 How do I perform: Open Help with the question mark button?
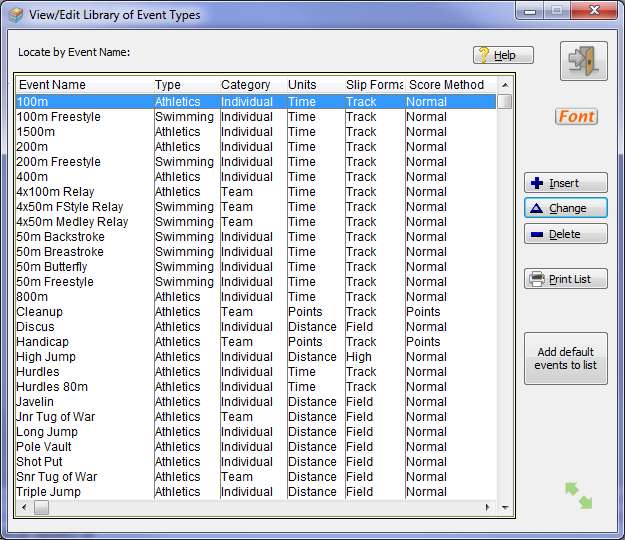pyautogui.click(x=503, y=55)
